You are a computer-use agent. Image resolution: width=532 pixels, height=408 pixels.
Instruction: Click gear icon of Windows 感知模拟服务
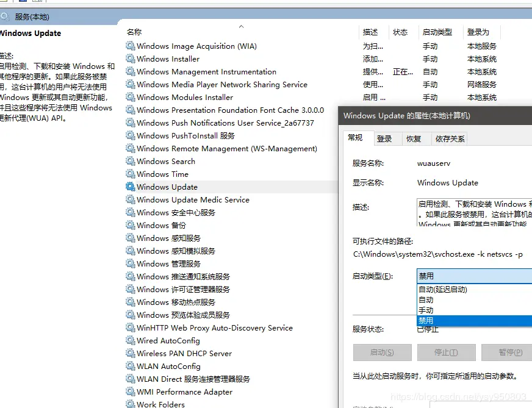coord(131,250)
